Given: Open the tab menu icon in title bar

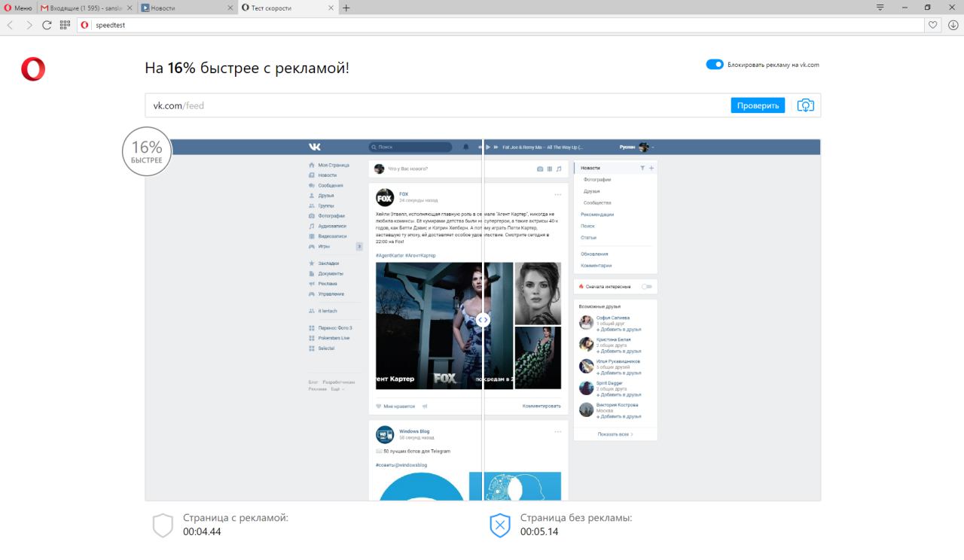Looking at the screenshot, I should tap(880, 8).
